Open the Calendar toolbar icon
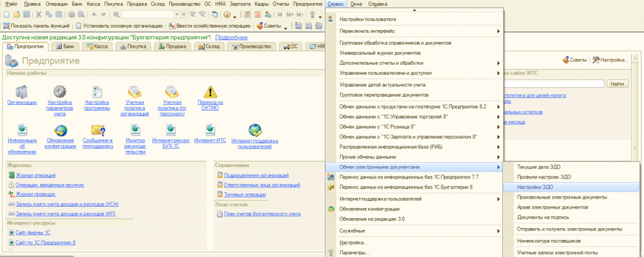644x257 pixels. click(258, 14)
